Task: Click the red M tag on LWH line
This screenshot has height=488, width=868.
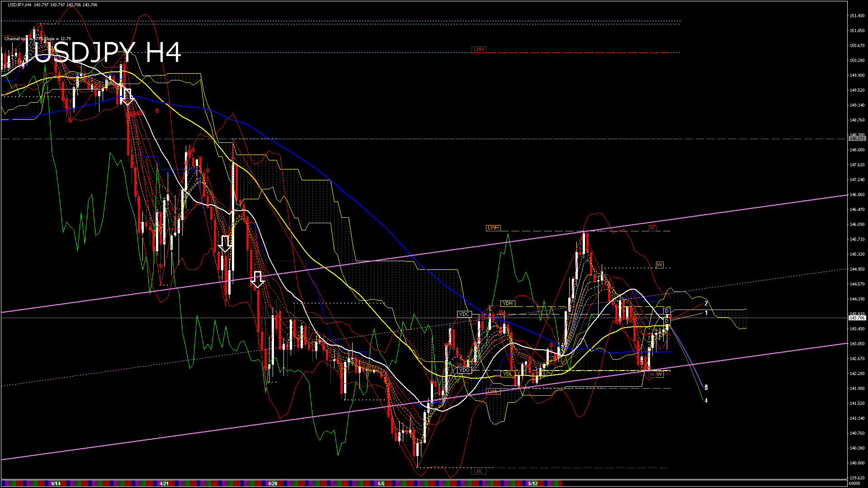Action: tap(652, 228)
